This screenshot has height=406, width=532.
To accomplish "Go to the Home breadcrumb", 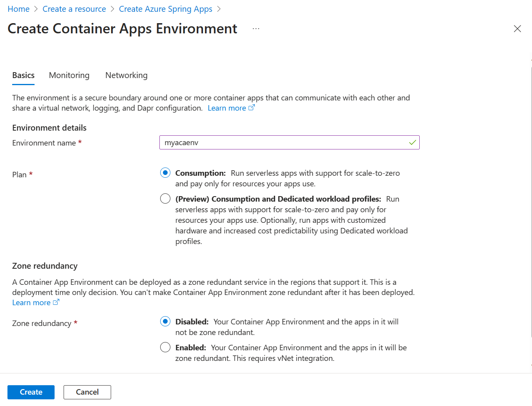I will pyautogui.click(x=18, y=9).
